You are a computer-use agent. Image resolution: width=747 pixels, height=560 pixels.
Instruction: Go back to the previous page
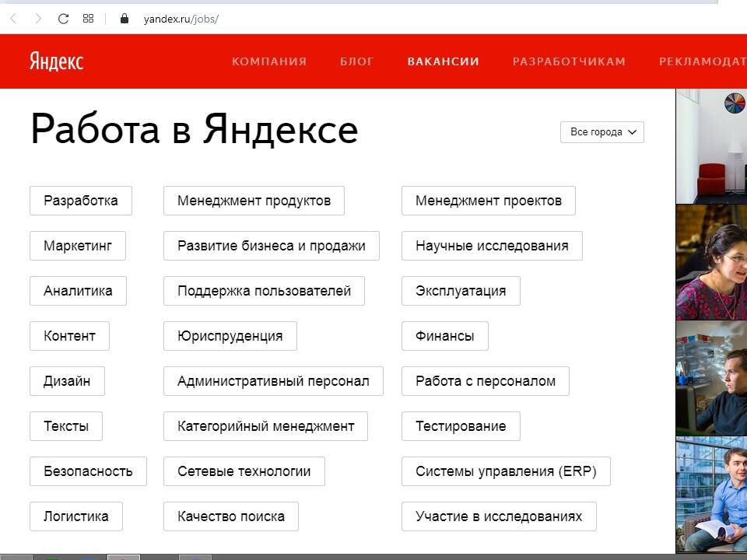click(x=12, y=19)
